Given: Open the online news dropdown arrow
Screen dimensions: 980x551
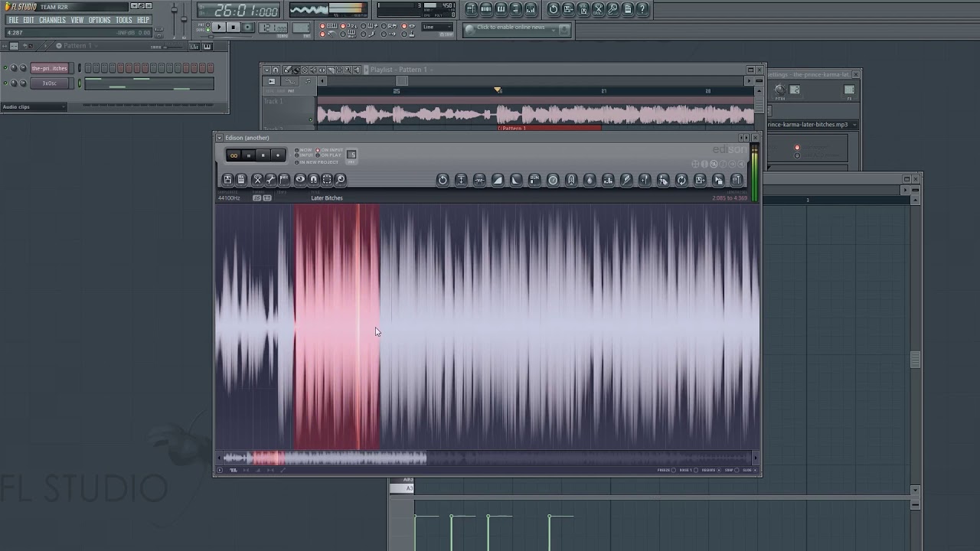Looking at the screenshot, I should pyautogui.click(x=553, y=29).
